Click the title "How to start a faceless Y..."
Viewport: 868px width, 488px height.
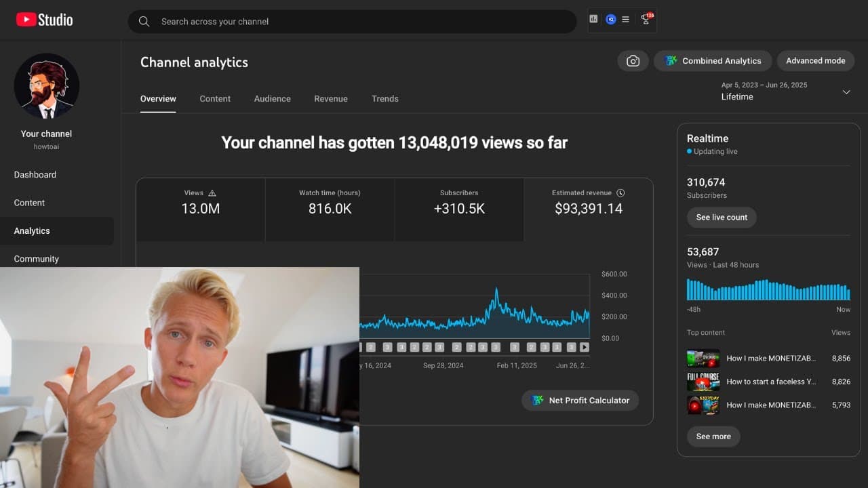coord(771,382)
